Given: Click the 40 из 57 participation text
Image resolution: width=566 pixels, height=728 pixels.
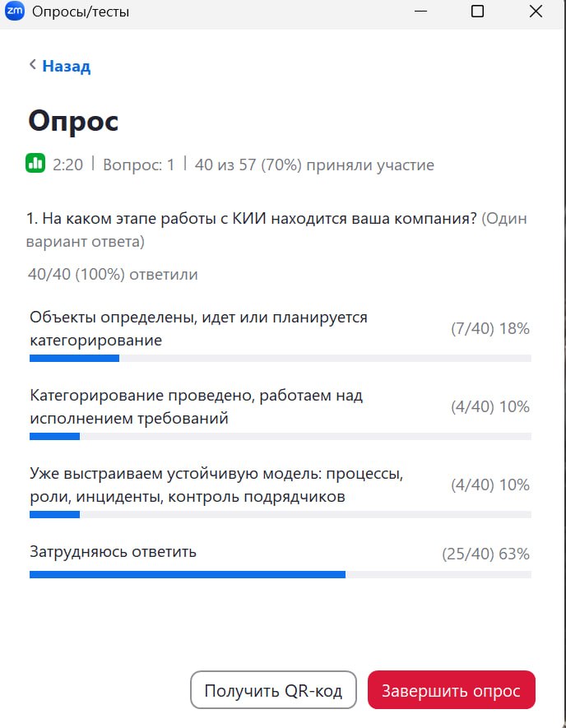Looking at the screenshot, I should coord(314,165).
